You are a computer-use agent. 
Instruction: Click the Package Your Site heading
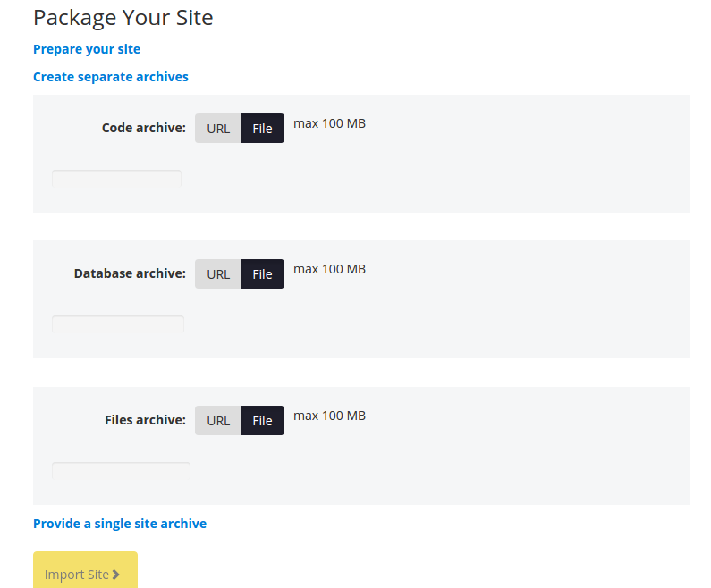click(123, 18)
